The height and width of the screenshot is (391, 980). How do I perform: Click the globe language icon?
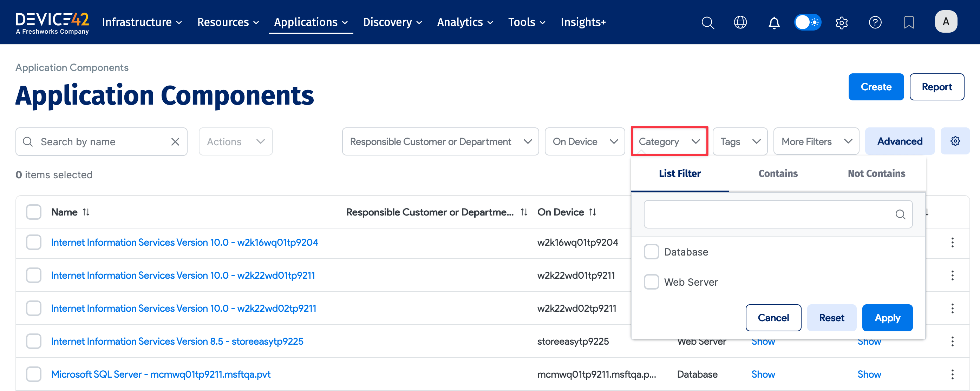(740, 22)
